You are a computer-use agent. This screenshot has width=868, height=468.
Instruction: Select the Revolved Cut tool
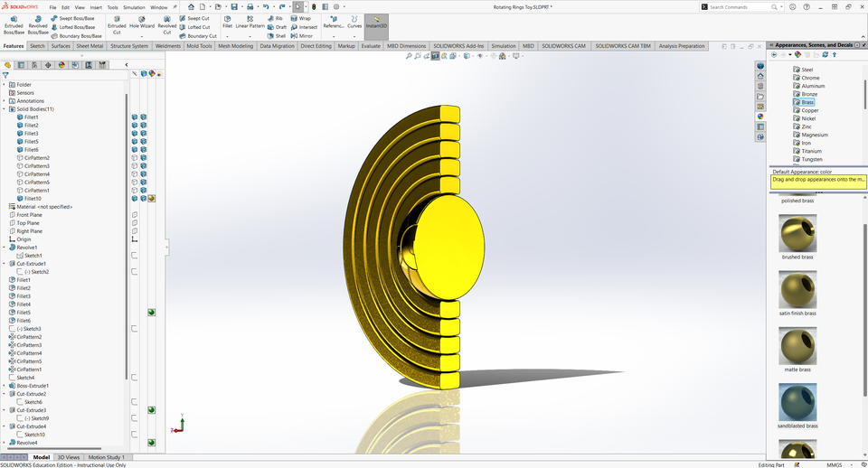pos(167,24)
